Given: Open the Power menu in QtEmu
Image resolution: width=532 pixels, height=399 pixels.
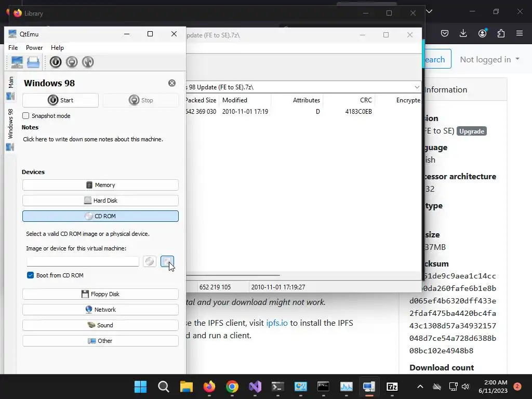Looking at the screenshot, I should 34,48.
